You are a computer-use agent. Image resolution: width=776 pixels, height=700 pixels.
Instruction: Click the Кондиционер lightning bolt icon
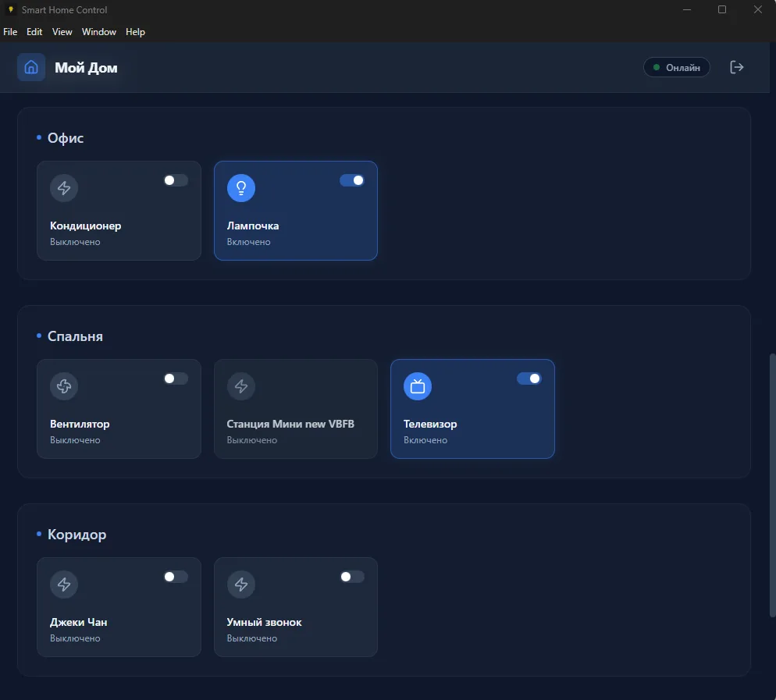tap(64, 187)
